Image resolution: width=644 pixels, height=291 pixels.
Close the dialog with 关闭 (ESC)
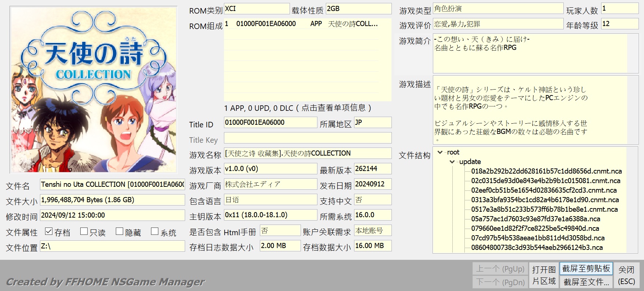[626, 275]
